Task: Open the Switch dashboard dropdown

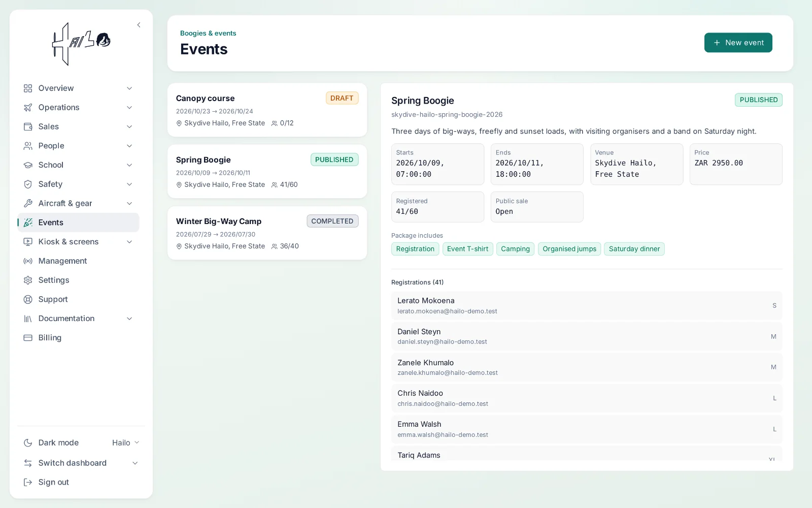Action: coord(81,463)
